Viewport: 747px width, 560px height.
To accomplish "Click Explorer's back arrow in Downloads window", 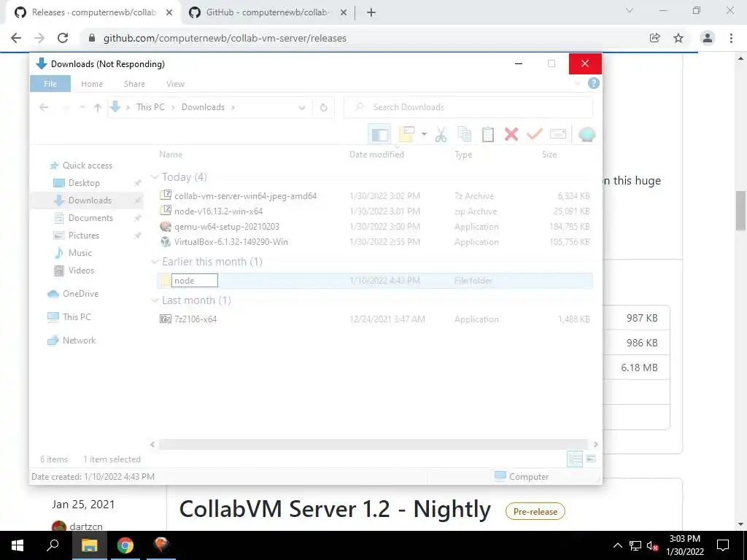I will pos(44,108).
